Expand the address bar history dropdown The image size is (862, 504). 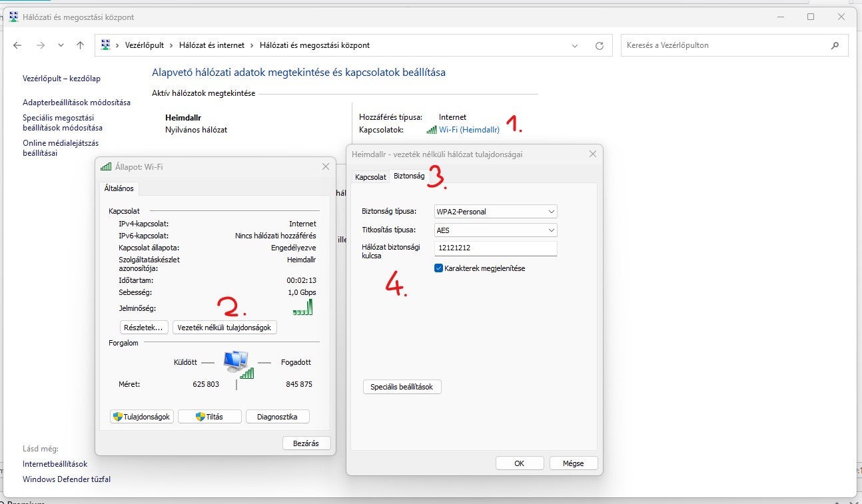pos(575,45)
